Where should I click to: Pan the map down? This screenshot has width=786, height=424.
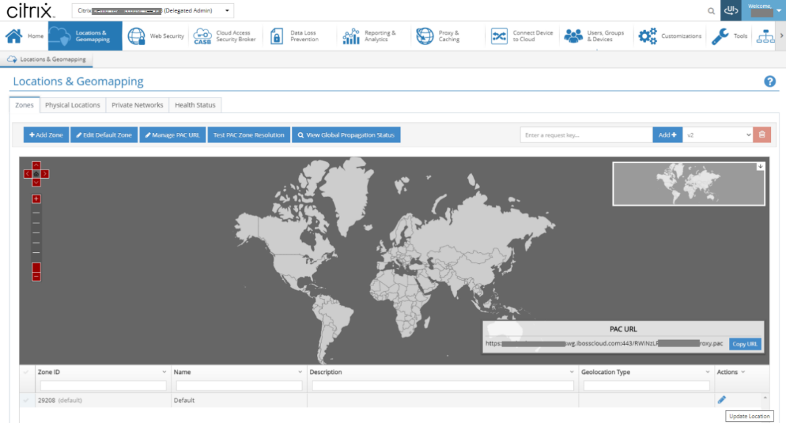pyautogui.click(x=36, y=182)
